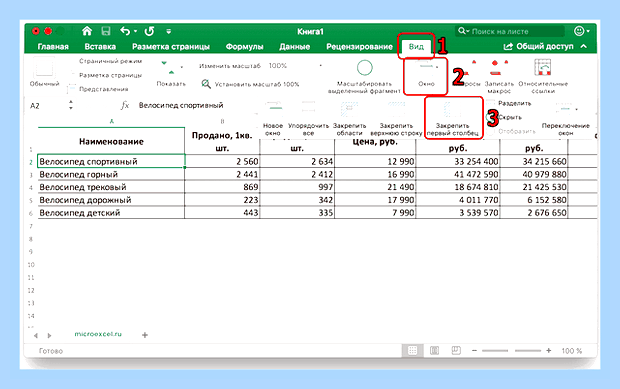Viewport: 620px width, 389px height.
Task: Open the smiley feedback menu
Action: (581, 31)
